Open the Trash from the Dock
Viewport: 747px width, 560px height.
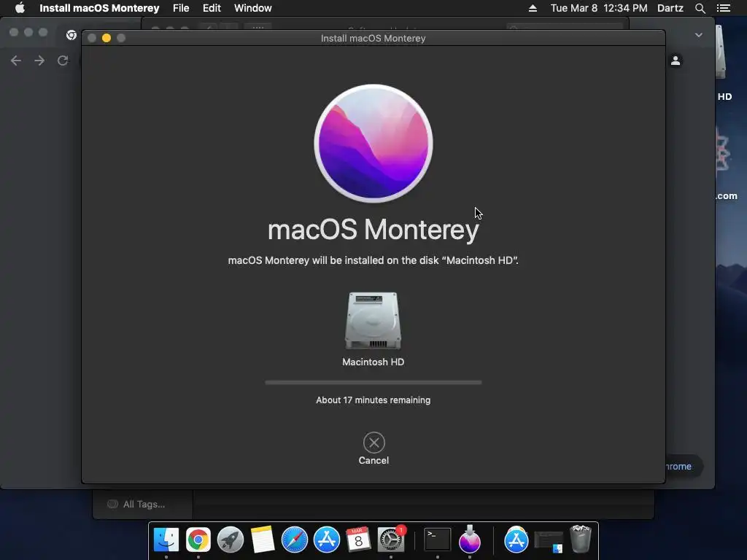click(x=581, y=539)
